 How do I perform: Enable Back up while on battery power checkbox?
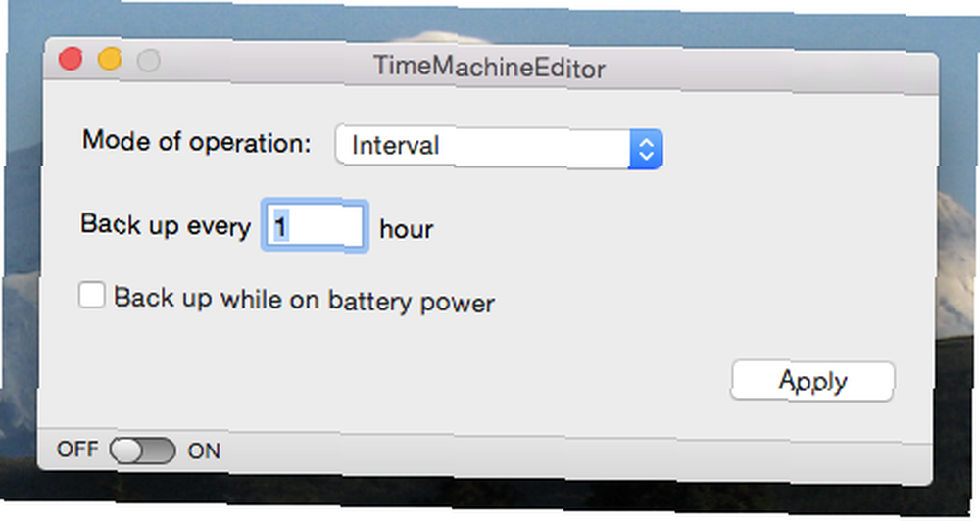pos(92,294)
